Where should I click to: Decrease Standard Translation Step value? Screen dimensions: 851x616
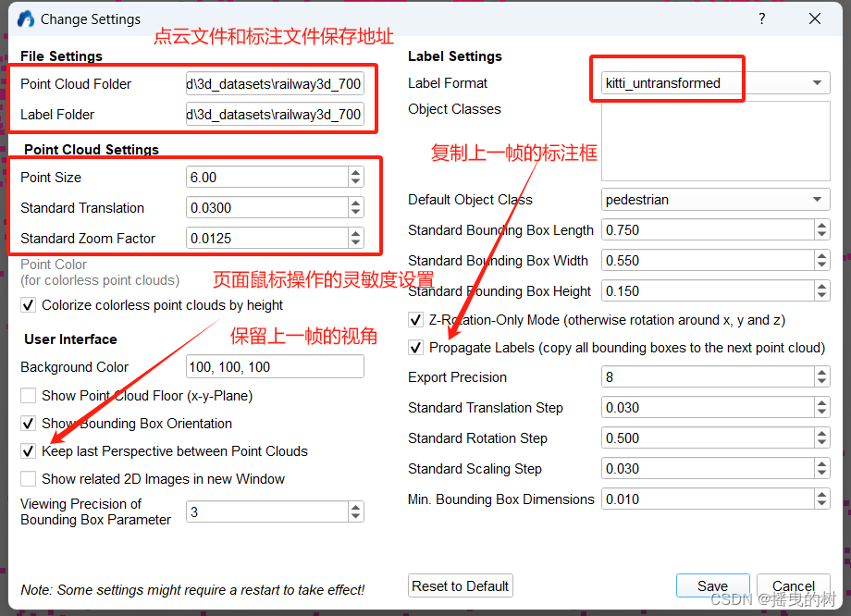click(x=822, y=413)
